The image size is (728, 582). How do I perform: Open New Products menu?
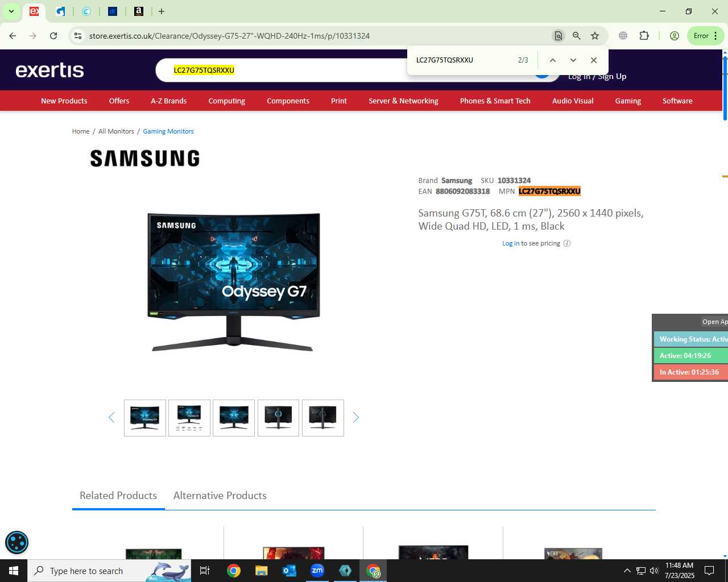pyautogui.click(x=64, y=101)
